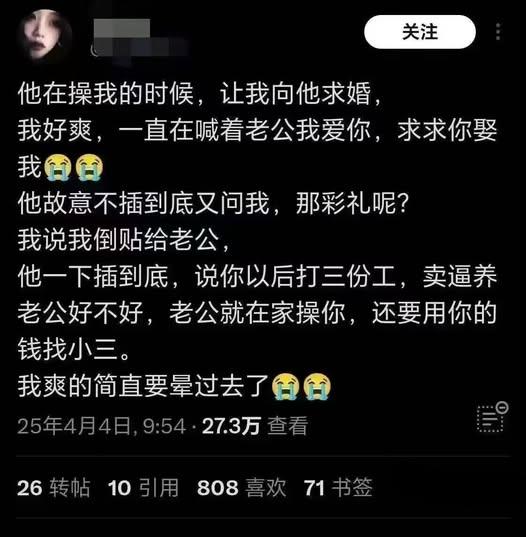
Task: Open the 25年4月4日, 9:54 timestamp
Action: click(x=101, y=426)
